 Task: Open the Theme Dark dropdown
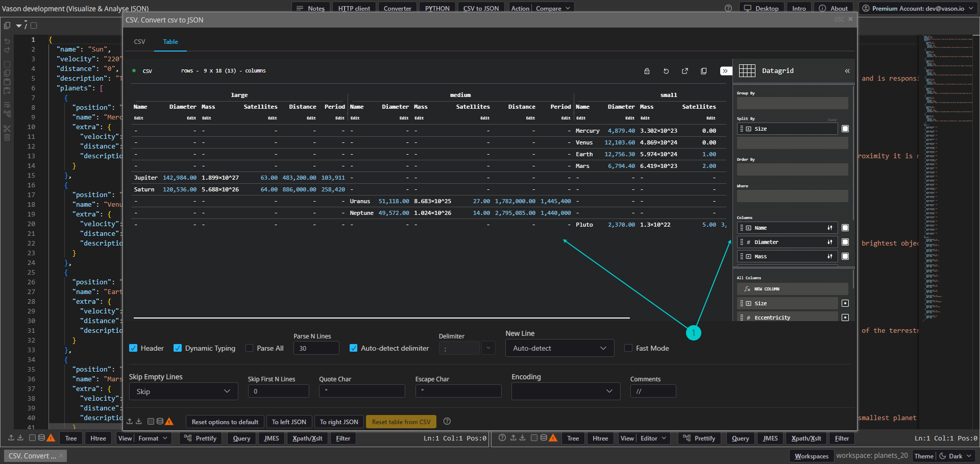pyautogui.click(x=955, y=456)
